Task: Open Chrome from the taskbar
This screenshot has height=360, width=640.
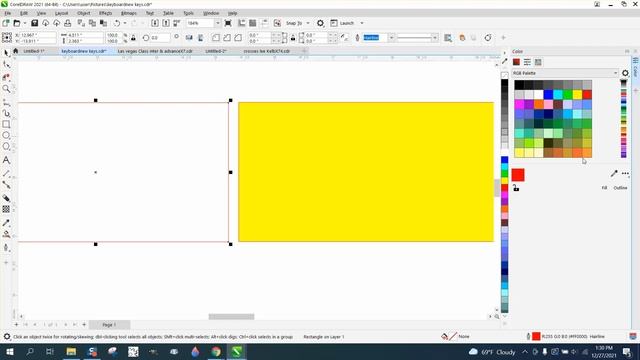Action: click(x=216, y=352)
